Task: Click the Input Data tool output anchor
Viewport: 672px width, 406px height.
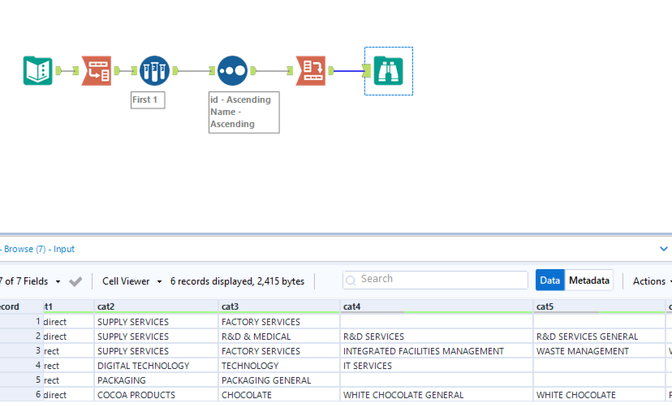Action: 59,71
